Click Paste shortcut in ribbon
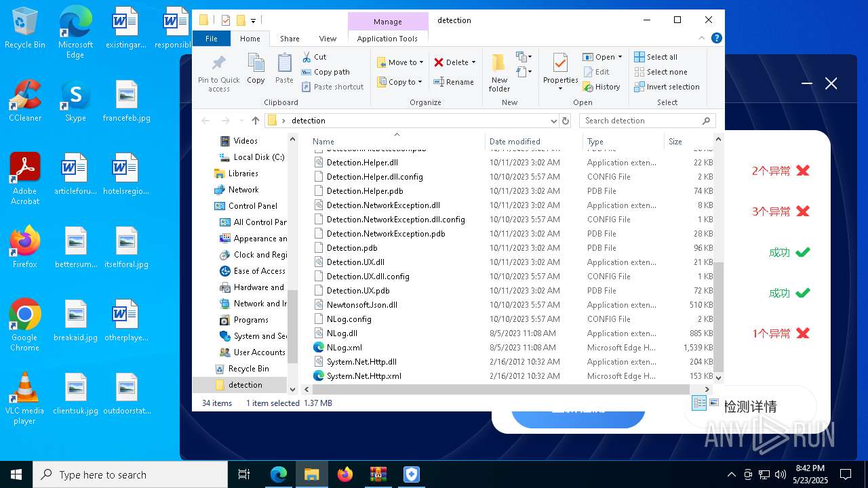 tap(332, 87)
